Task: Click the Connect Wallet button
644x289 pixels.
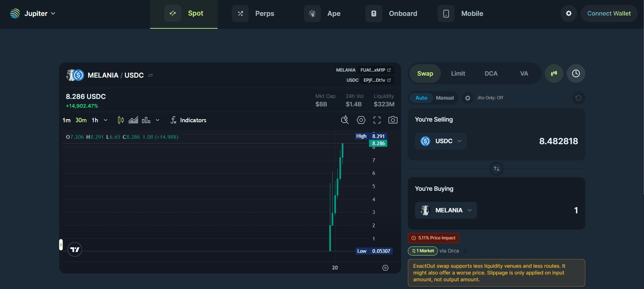Action: click(609, 14)
